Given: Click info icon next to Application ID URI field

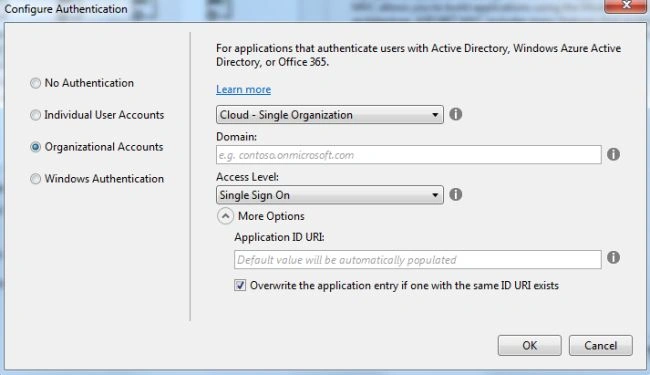Looking at the screenshot, I should pyautogui.click(x=614, y=257).
